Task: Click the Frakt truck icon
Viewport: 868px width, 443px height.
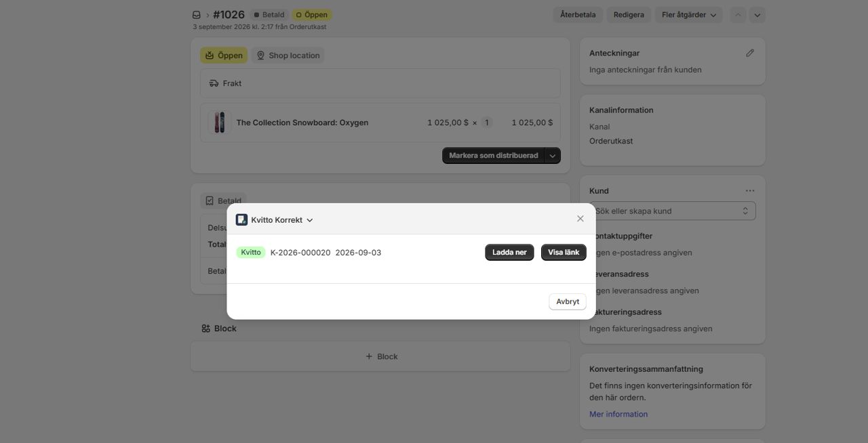Action: click(214, 83)
